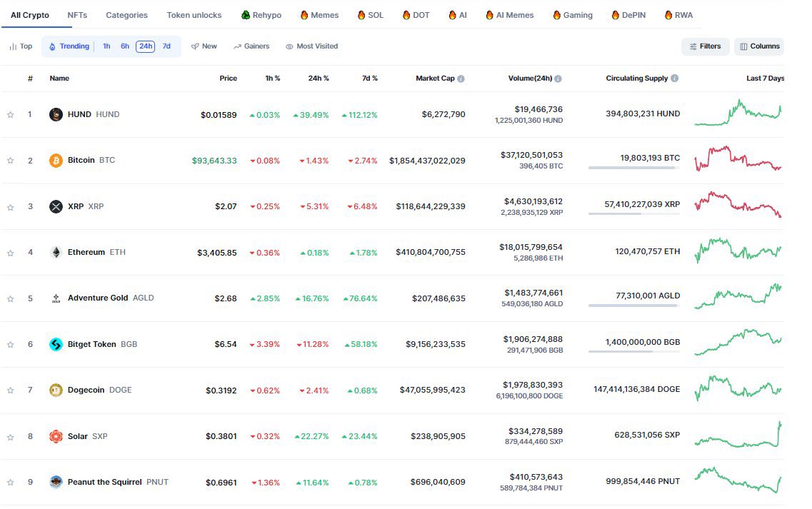Sort by 7d % column

370,79
